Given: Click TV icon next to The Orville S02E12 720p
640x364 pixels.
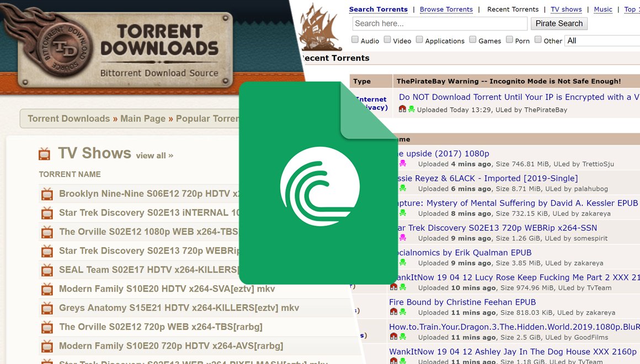Looking at the screenshot, I should coord(47,327).
